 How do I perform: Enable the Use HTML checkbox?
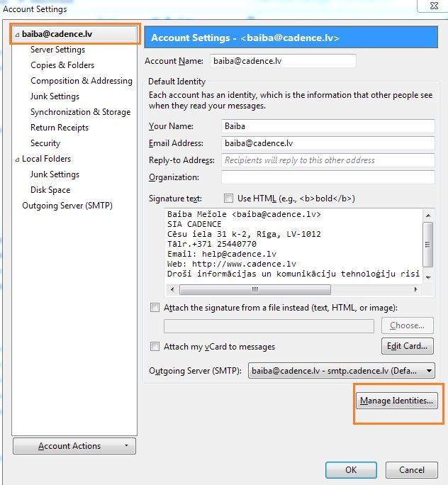(x=228, y=199)
